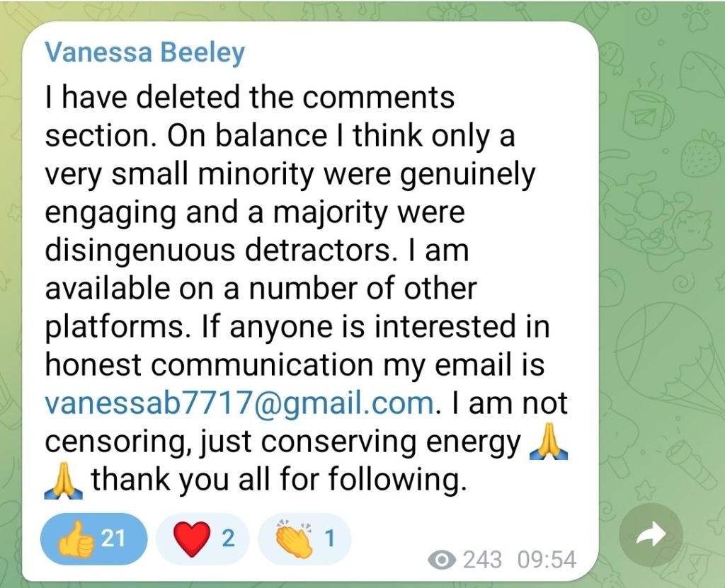The width and height of the screenshot is (725, 588).
Task: Click the praying hands emoji before "thank you"
Action: (64, 482)
